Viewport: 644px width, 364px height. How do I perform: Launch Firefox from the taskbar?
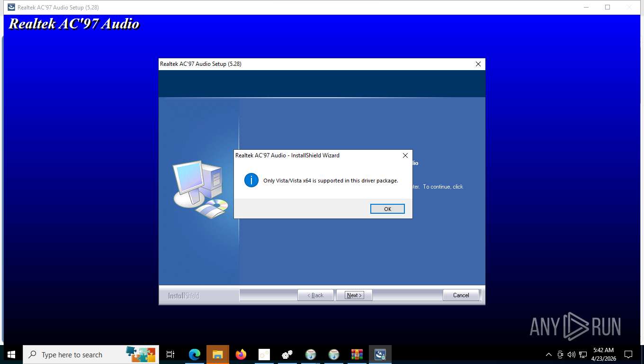click(241, 355)
